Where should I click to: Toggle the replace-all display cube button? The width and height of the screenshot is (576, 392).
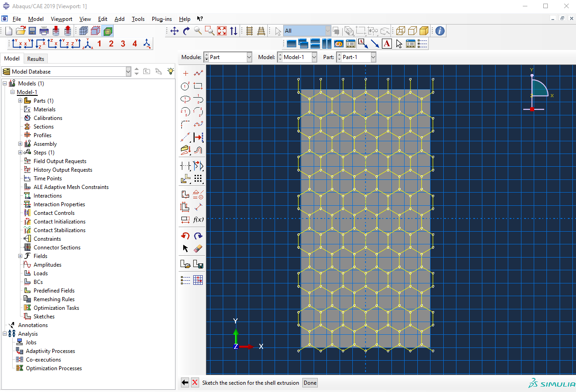pos(84,31)
